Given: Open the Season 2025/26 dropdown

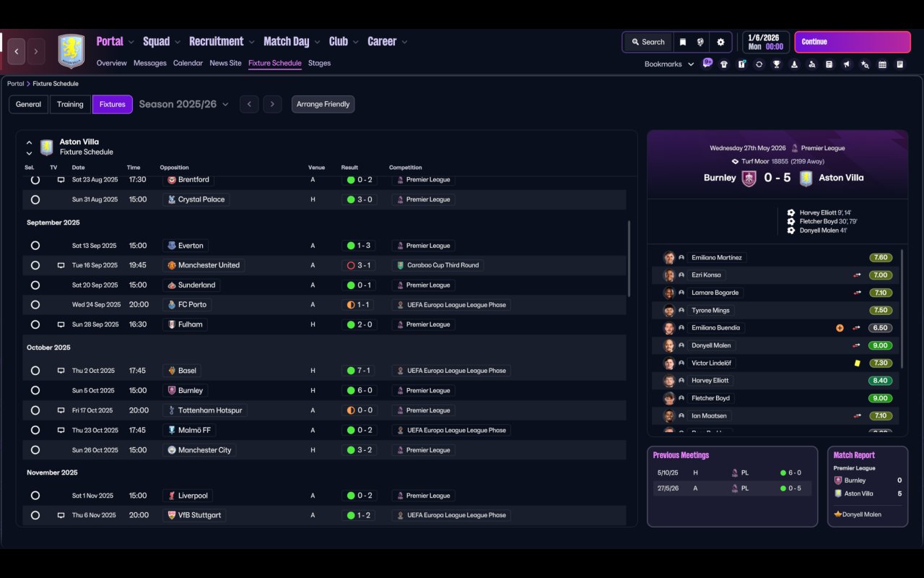Looking at the screenshot, I should pos(183,104).
